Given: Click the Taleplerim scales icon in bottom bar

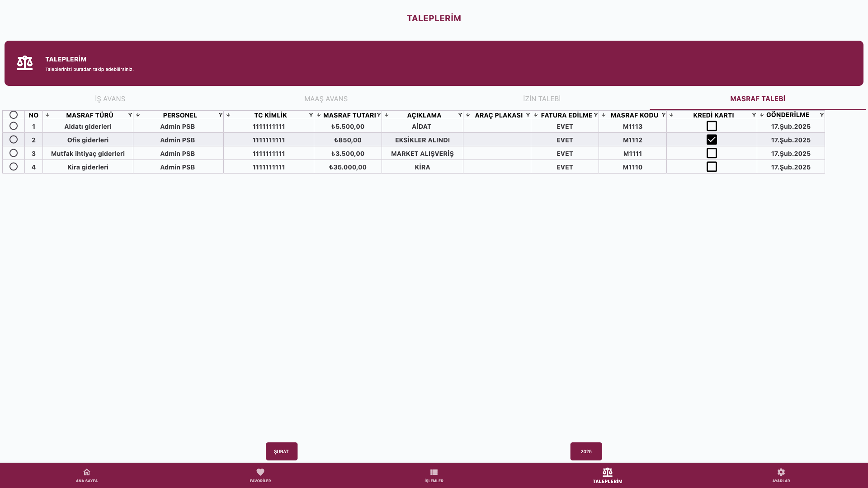Looking at the screenshot, I should click(x=607, y=472).
